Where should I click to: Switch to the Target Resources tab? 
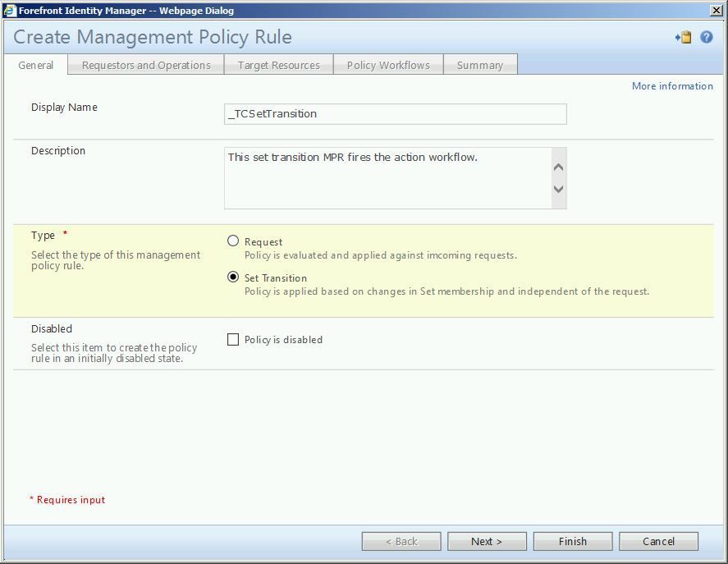coord(278,65)
